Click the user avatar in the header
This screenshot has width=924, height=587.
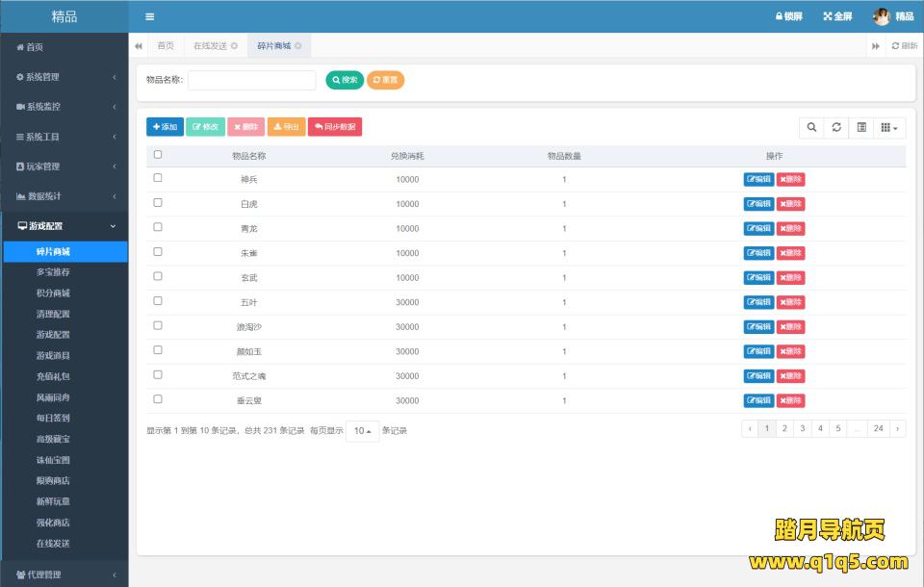click(x=881, y=16)
